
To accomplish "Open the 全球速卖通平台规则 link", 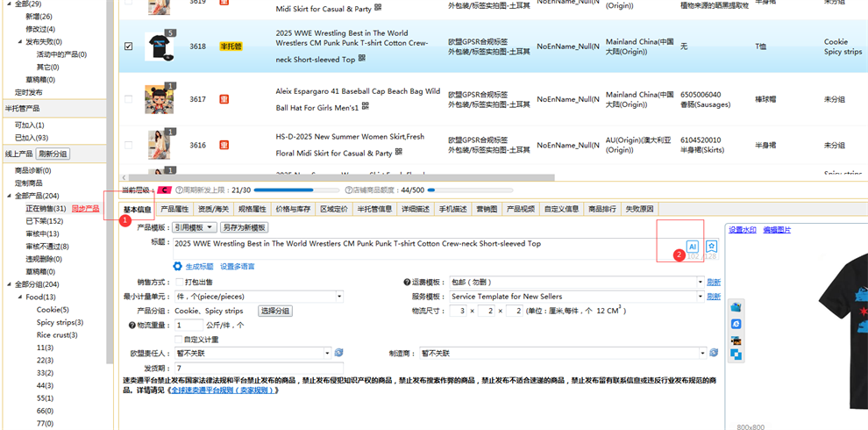I will tap(223, 391).
